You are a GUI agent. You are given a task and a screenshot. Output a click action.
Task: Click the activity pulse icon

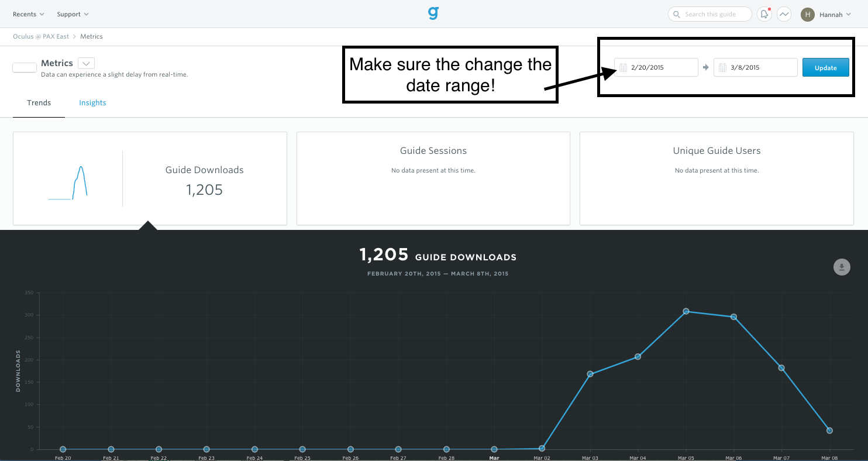tap(784, 14)
